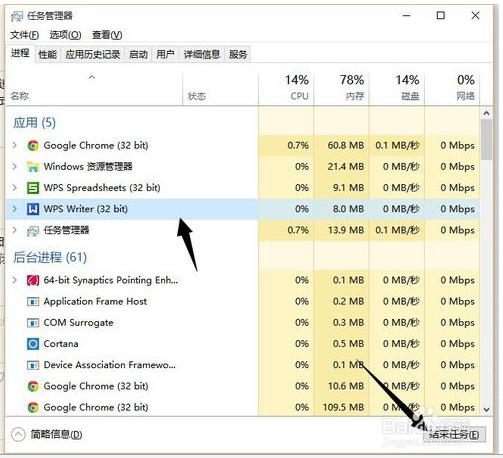This screenshot has width=503, height=458.
Task: Switch to the 服务 tab
Action: [238, 54]
